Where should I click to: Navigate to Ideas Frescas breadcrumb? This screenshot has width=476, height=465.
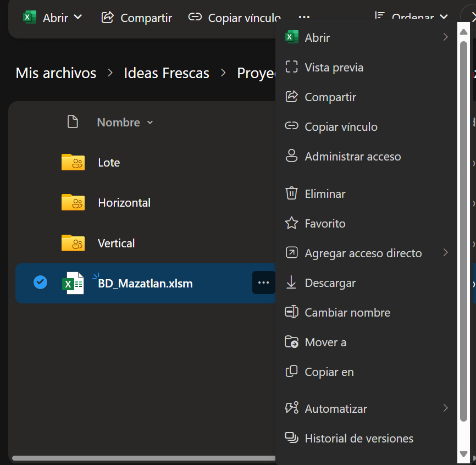[x=167, y=73]
